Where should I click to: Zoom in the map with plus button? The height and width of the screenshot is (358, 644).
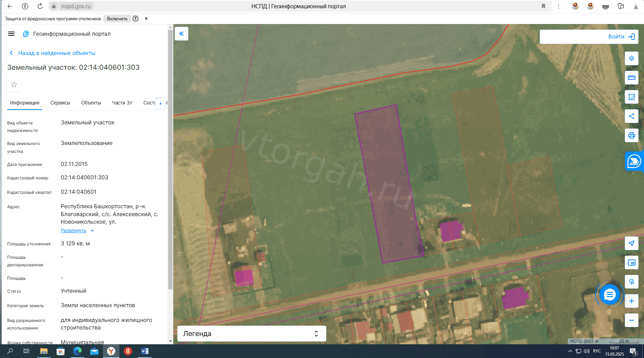click(x=632, y=301)
